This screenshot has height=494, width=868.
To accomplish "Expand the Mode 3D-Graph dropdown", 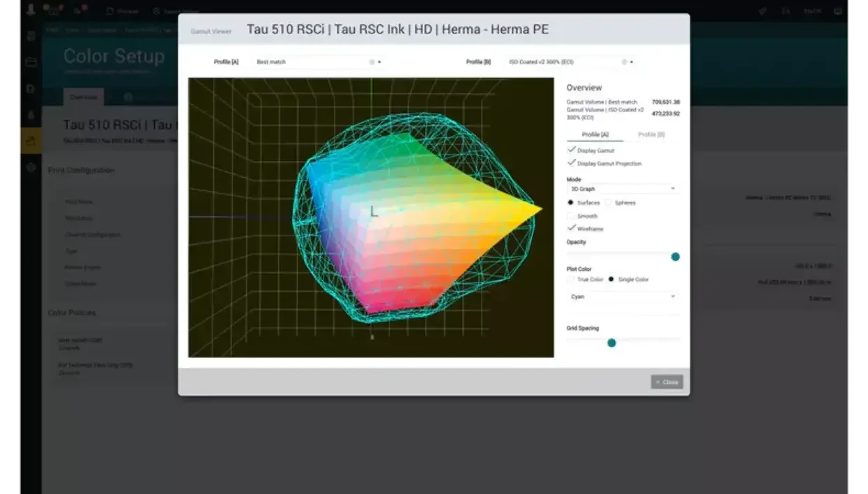I will click(x=621, y=189).
